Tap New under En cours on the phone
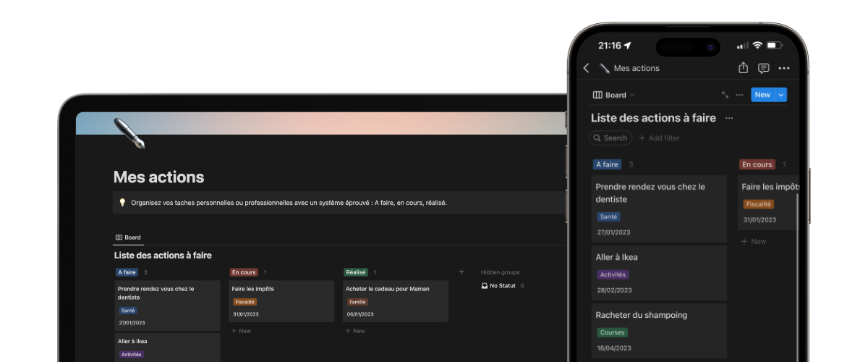 (x=754, y=241)
